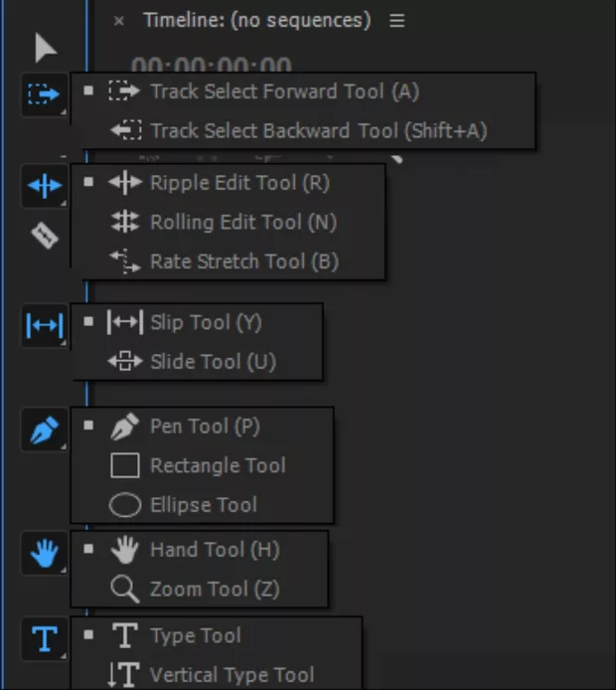Click the Type tool toolbar icon
This screenshot has width=616, height=690.
tap(45, 638)
